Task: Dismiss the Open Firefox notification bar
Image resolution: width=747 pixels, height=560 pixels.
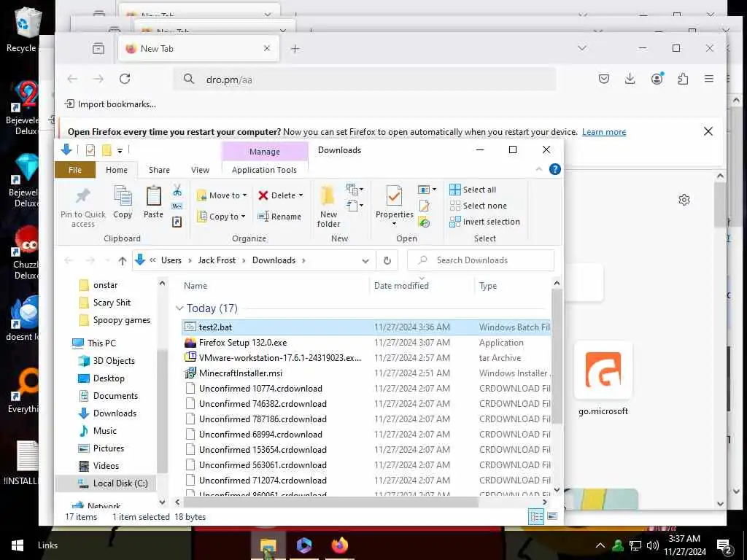Action: coord(708,131)
